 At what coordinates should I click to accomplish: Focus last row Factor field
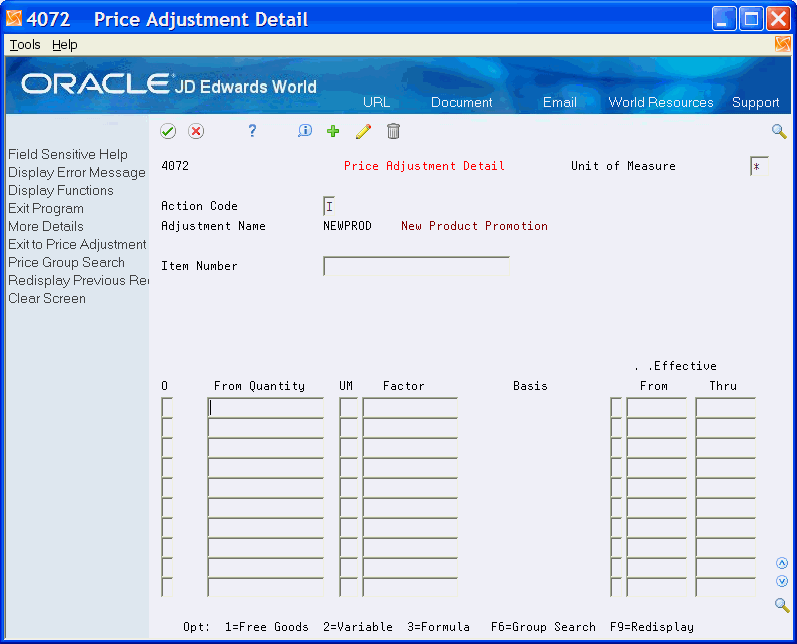[410, 587]
